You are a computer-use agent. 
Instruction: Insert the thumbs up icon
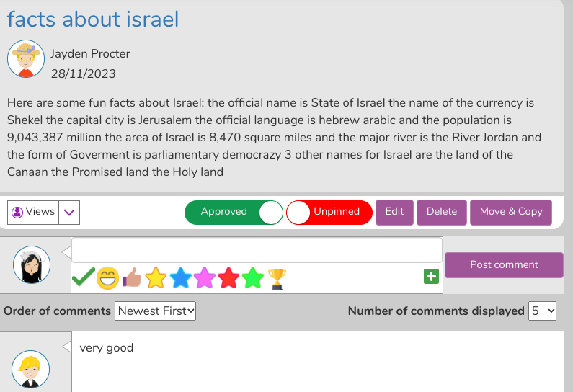(x=132, y=277)
